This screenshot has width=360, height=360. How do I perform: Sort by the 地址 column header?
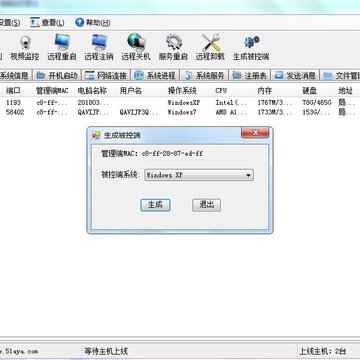[345, 90]
